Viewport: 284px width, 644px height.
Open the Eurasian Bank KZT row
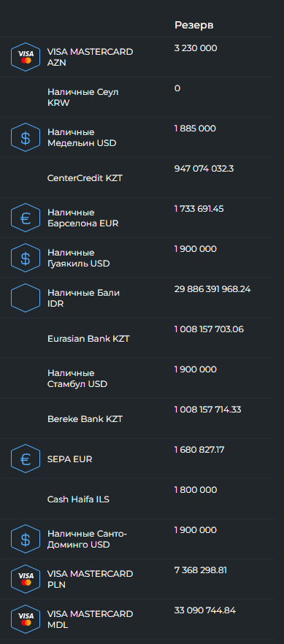[x=137, y=339]
